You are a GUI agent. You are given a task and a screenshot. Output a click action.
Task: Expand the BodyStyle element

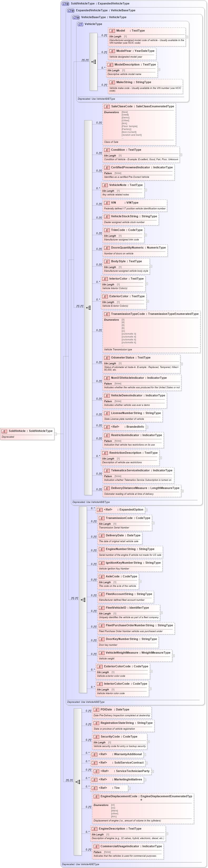[151, 266]
